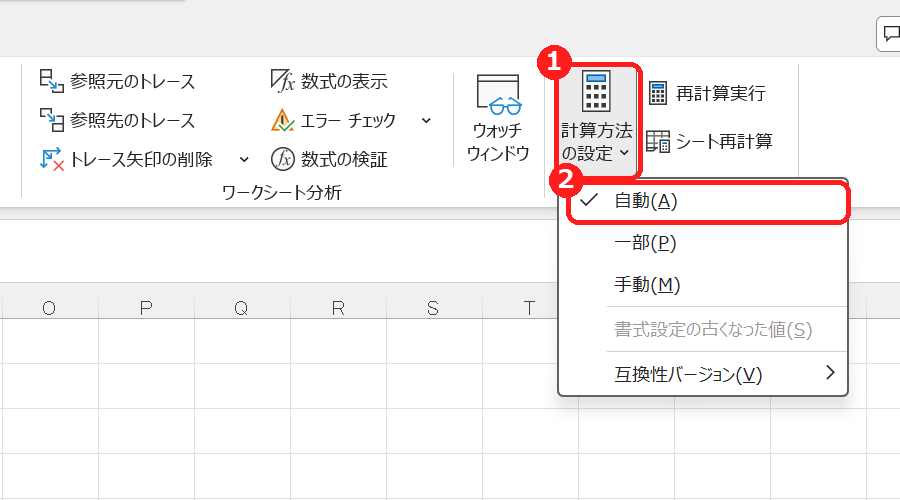900x500 pixels.
Task: Expand the 互換性バージョン submenu arrow
Action: point(830,373)
